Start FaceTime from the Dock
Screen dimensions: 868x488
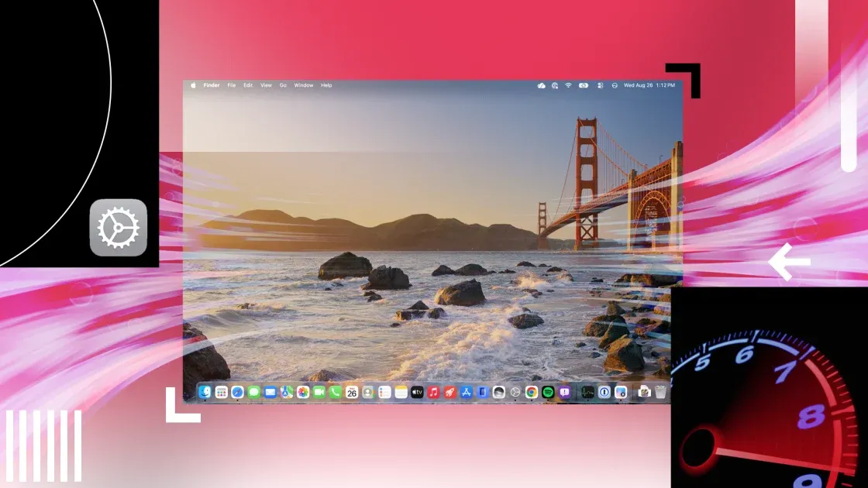[319, 392]
